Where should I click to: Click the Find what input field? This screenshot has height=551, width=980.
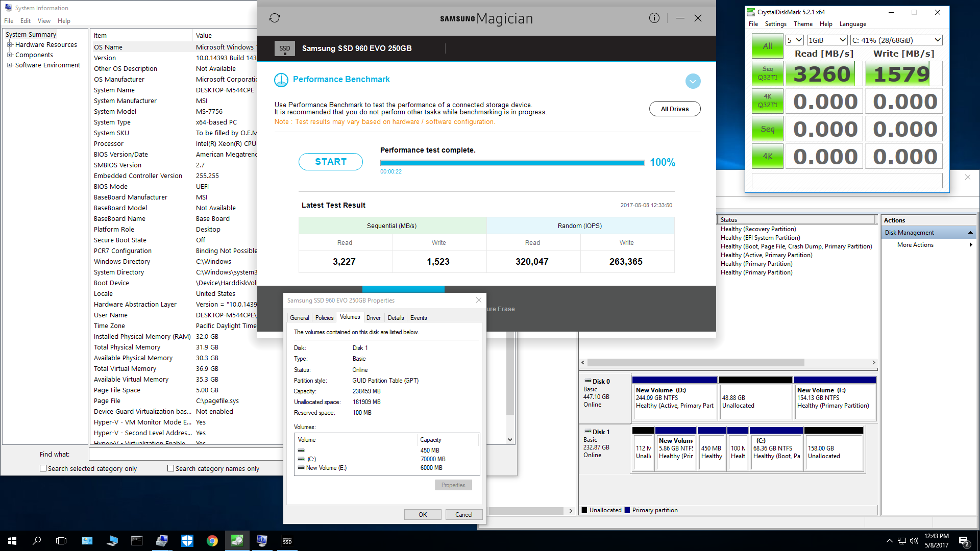186,454
